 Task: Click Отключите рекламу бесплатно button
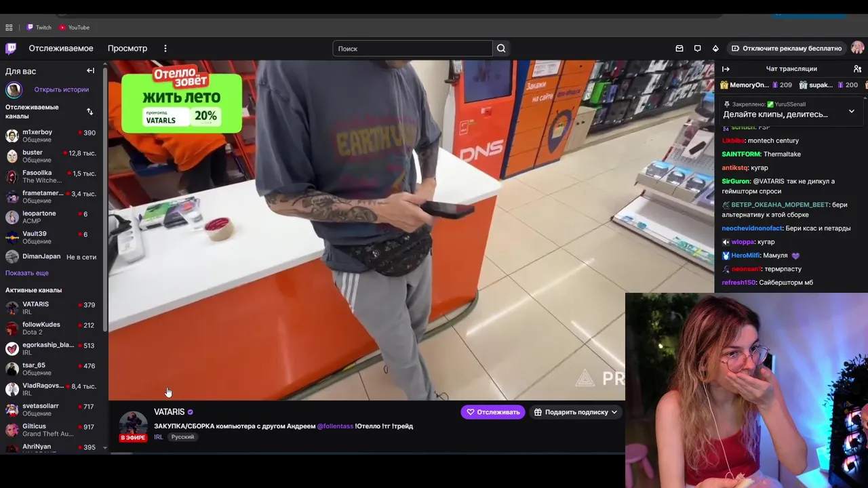[786, 49]
